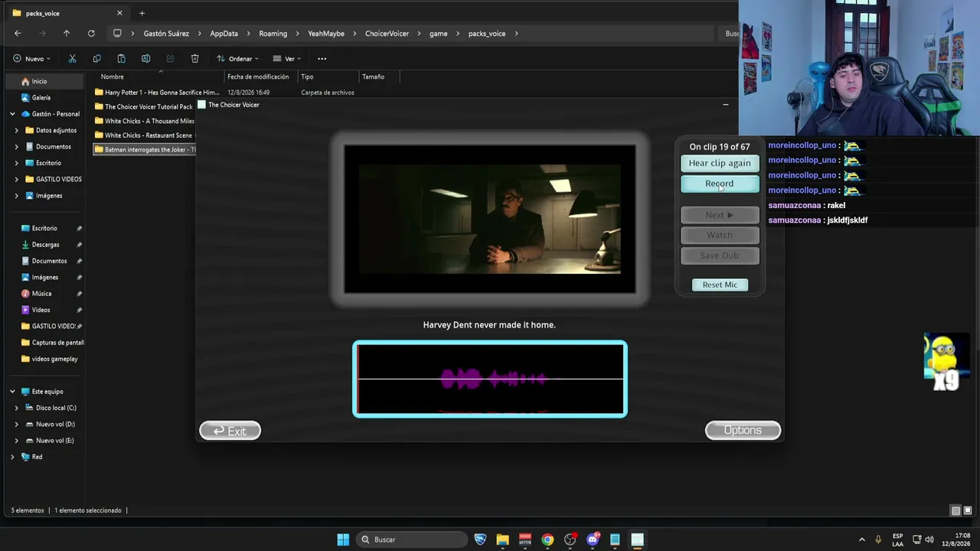
Task: Click the 'On clip 19 of 67' label
Action: pyautogui.click(x=720, y=147)
